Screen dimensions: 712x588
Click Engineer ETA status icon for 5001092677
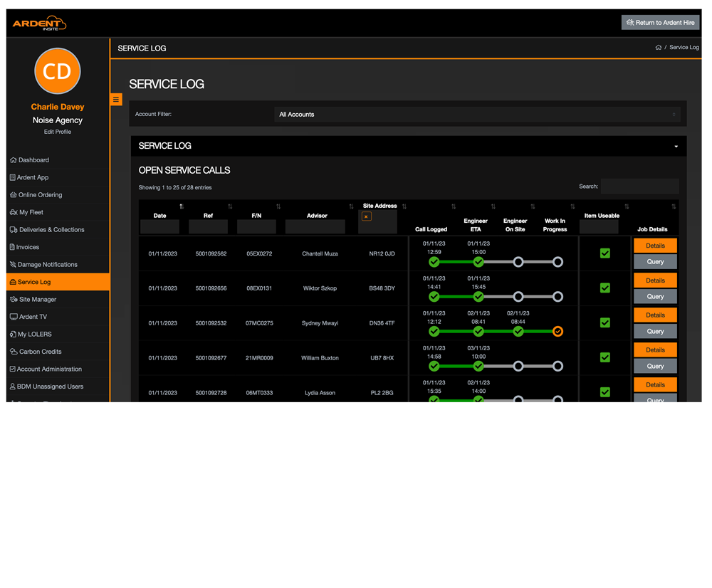point(478,367)
